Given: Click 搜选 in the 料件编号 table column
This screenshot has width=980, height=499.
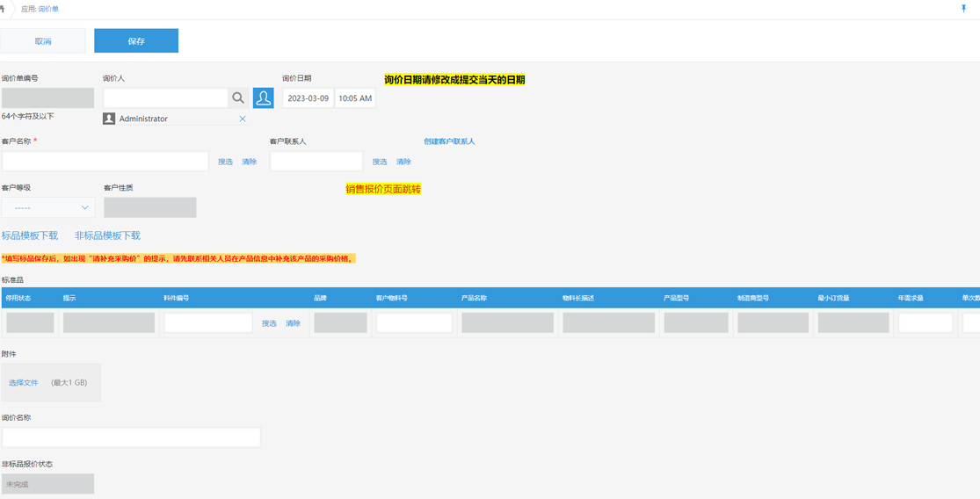Looking at the screenshot, I should pyautogui.click(x=269, y=323).
